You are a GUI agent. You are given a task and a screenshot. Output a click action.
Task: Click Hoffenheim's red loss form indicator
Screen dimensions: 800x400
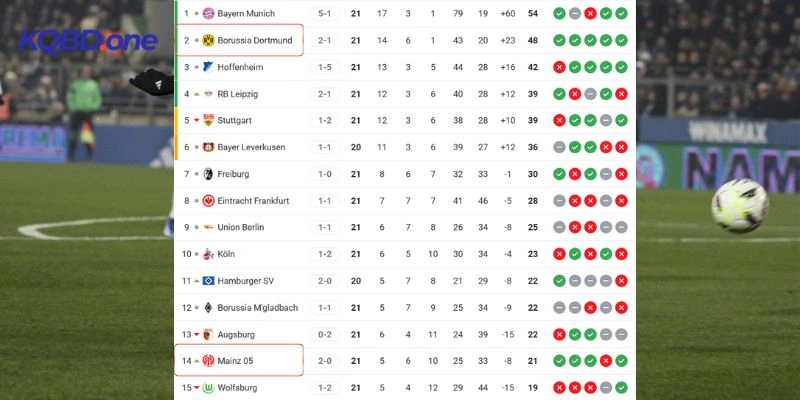point(559,67)
